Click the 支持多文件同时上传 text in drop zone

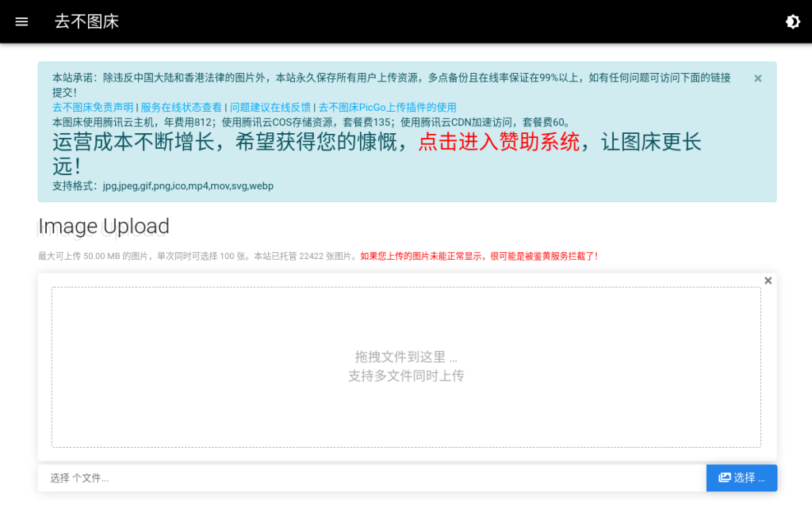406,376
